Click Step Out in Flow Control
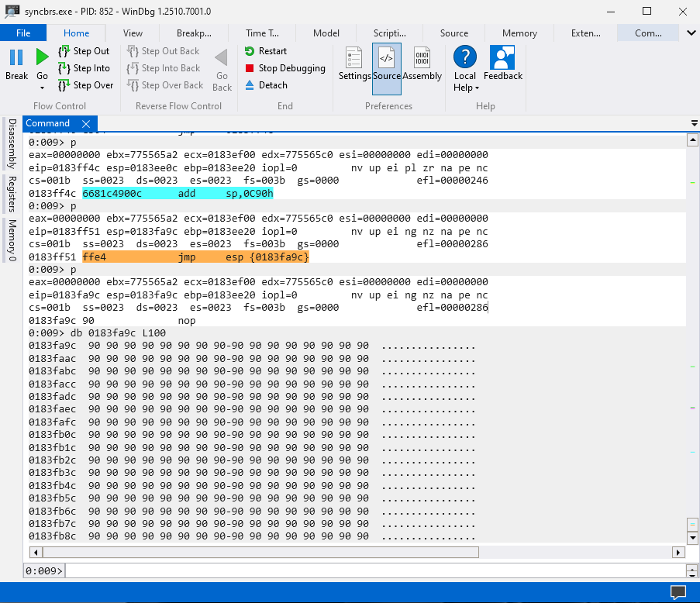The image size is (700, 603). point(84,51)
